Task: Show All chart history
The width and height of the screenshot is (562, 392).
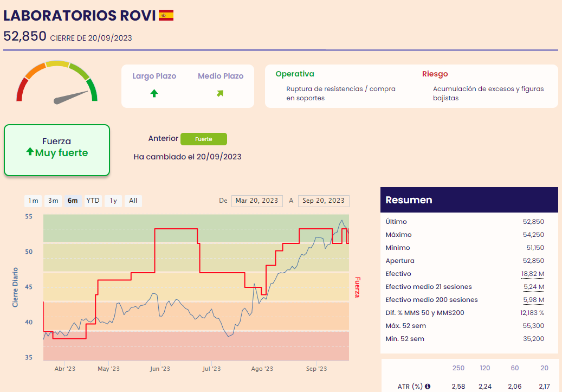Action: pyautogui.click(x=133, y=201)
